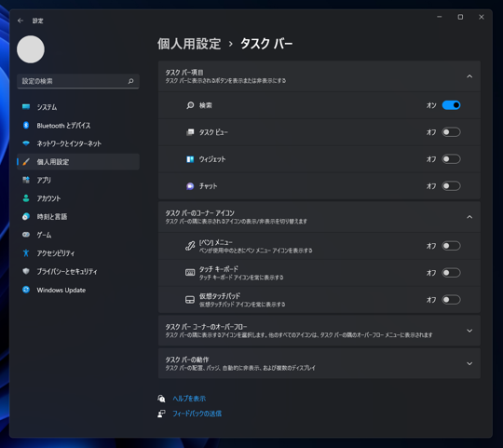Collapse the タスク バー項目 section
Image resolution: width=503 pixels, height=448 pixels.
pos(469,76)
